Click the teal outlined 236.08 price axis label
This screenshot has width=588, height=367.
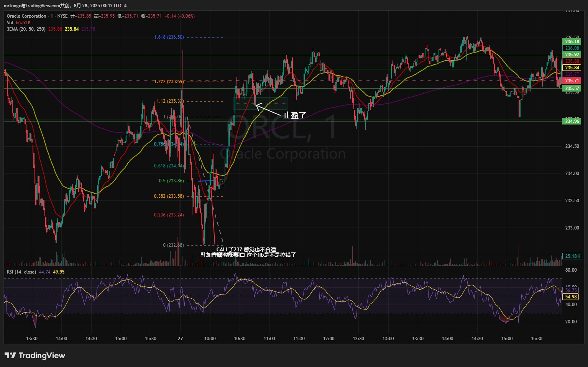(x=572, y=48)
